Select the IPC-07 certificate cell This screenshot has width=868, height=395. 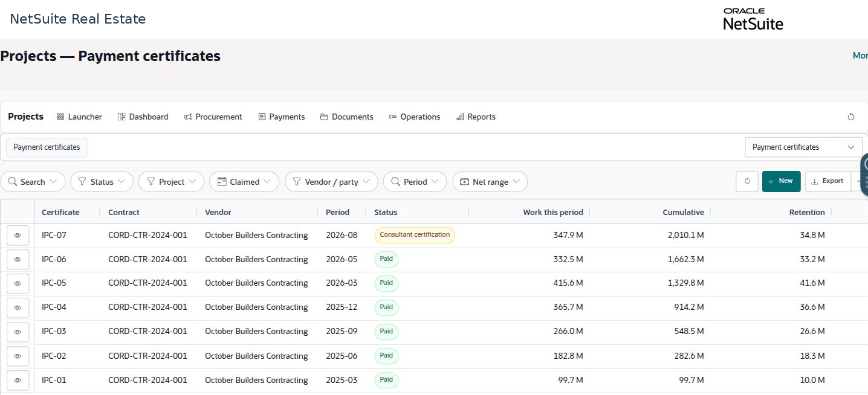pos(54,236)
